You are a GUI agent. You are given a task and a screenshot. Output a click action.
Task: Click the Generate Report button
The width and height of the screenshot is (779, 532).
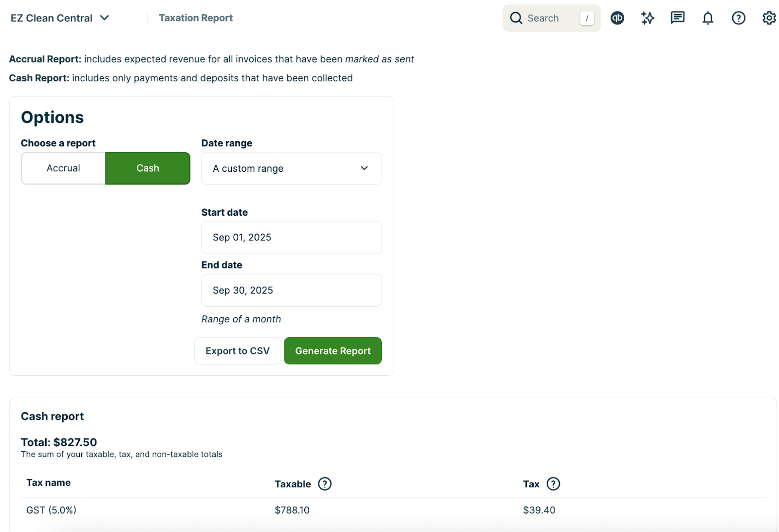click(333, 350)
